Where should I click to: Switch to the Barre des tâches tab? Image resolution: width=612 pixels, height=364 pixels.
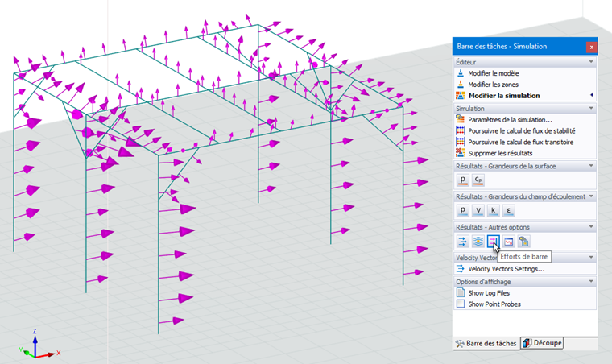tap(486, 343)
